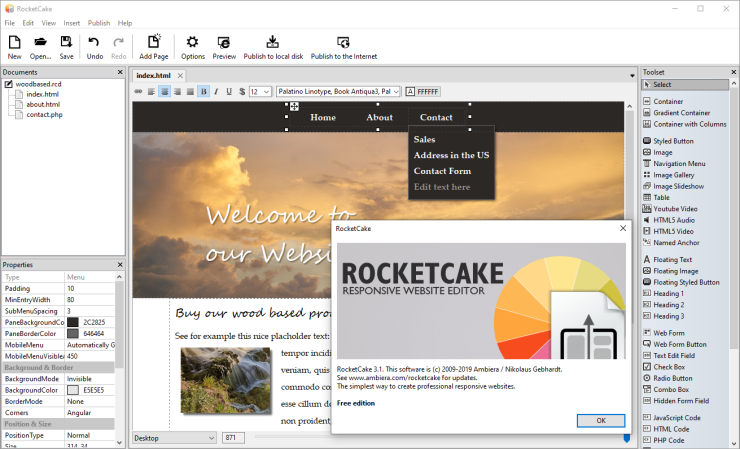Screen dimensions: 740x449
Task: Preview the website
Action: pyautogui.click(x=224, y=47)
